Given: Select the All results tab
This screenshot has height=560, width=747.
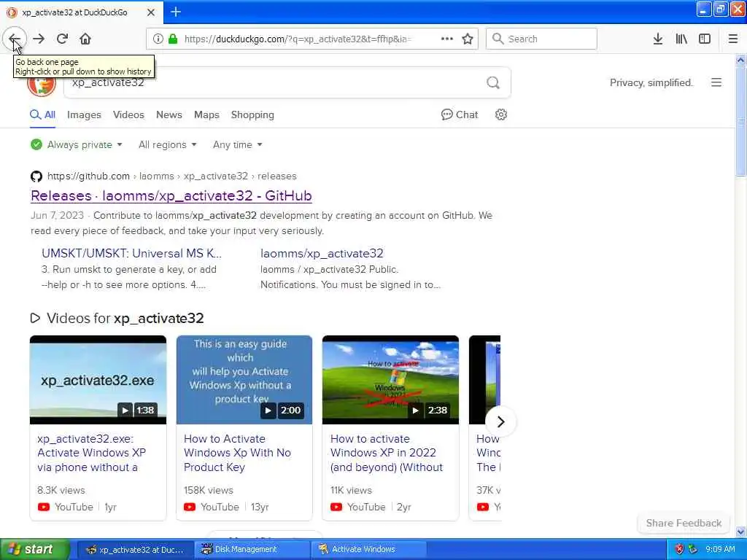Looking at the screenshot, I should (42, 114).
